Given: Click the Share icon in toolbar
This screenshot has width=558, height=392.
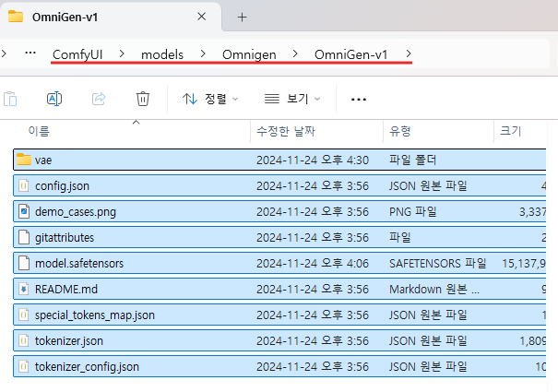Looking at the screenshot, I should tap(99, 99).
